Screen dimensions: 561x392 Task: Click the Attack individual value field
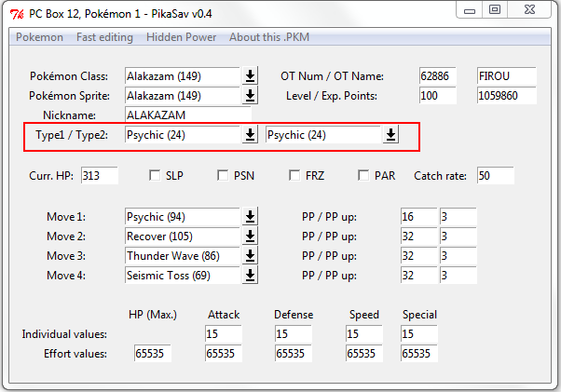[224, 333]
